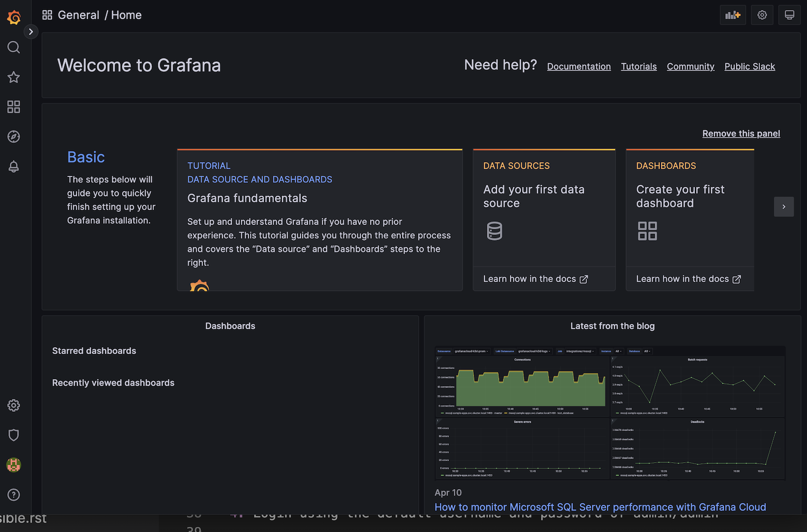
Task: Click the database icon in the Data Sources card
Action: click(495, 231)
